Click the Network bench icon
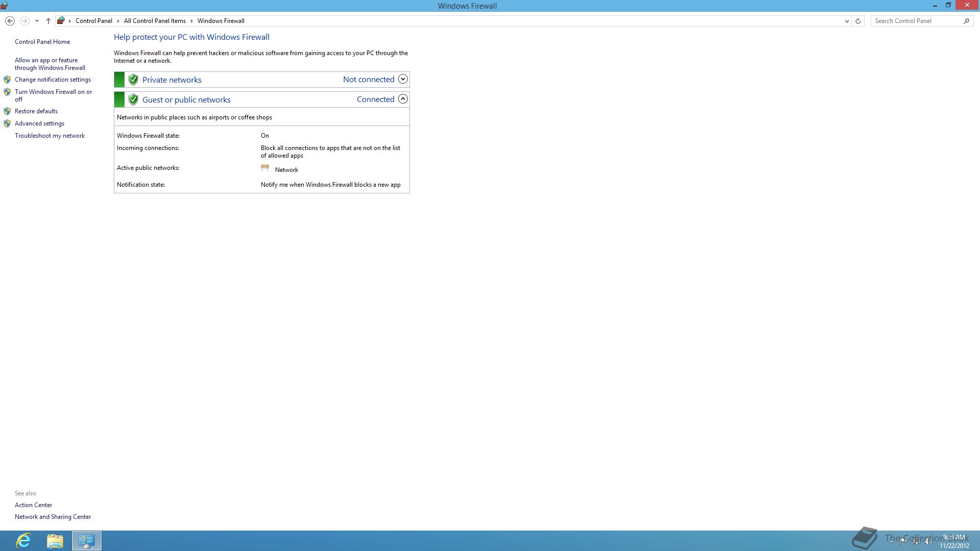The width and height of the screenshot is (980, 551). 265,168
